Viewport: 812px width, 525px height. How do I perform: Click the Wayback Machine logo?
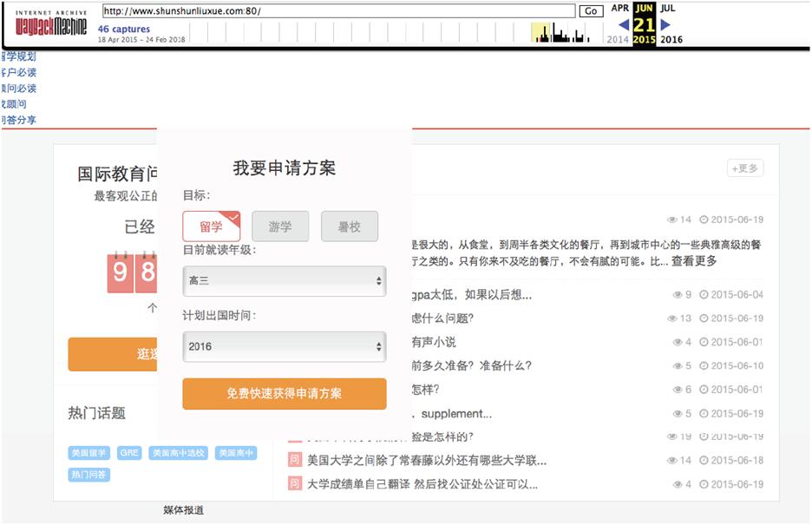click(51, 23)
